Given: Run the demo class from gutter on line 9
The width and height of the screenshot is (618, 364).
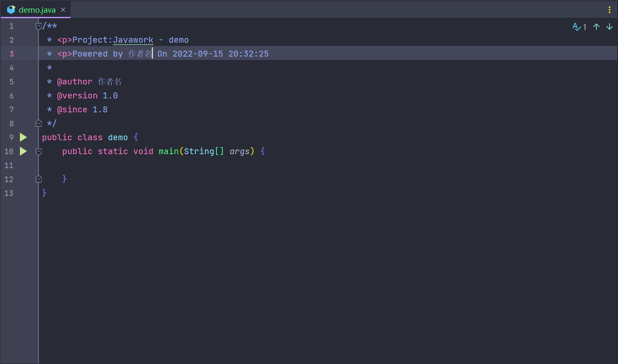Looking at the screenshot, I should (23, 137).
